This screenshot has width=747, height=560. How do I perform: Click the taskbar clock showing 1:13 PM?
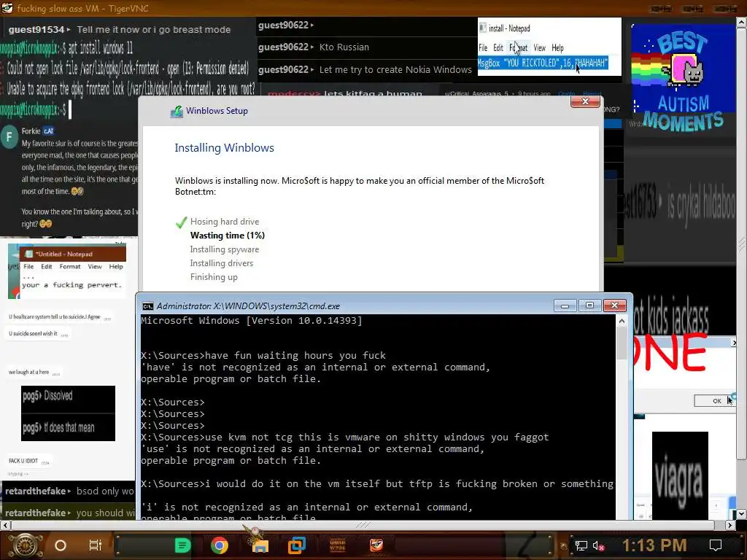(x=654, y=545)
